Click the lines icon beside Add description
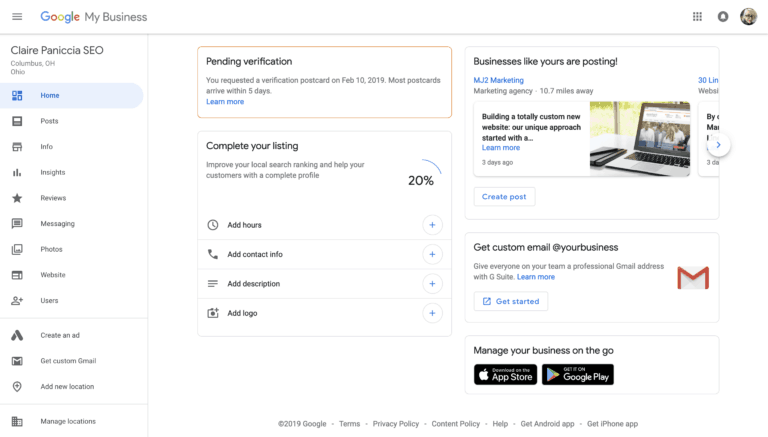The width and height of the screenshot is (768, 437). 213,284
